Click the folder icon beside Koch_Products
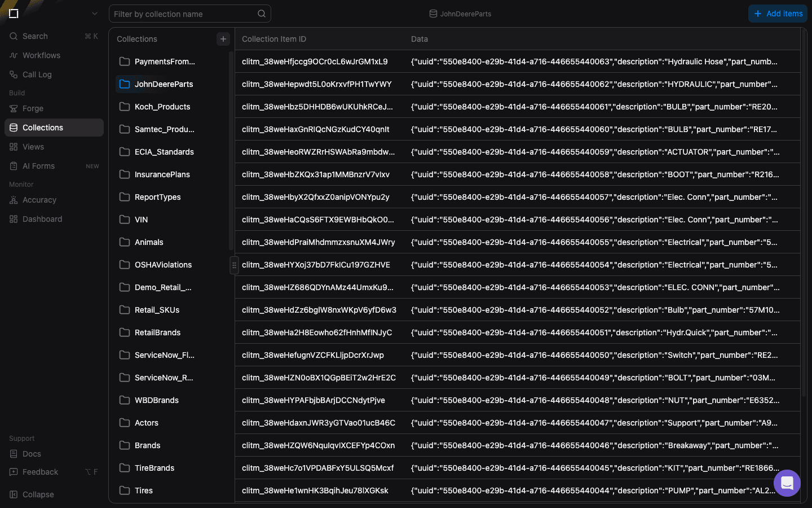The width and height of the screenshot is (812, 508). 125,107
